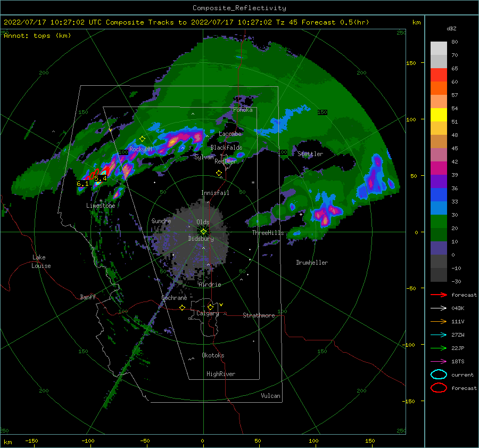Screen dimensions: 479x448
Task: Click the 2022/07/17 10:27:02 UTC header text
Action: [53, 22]
